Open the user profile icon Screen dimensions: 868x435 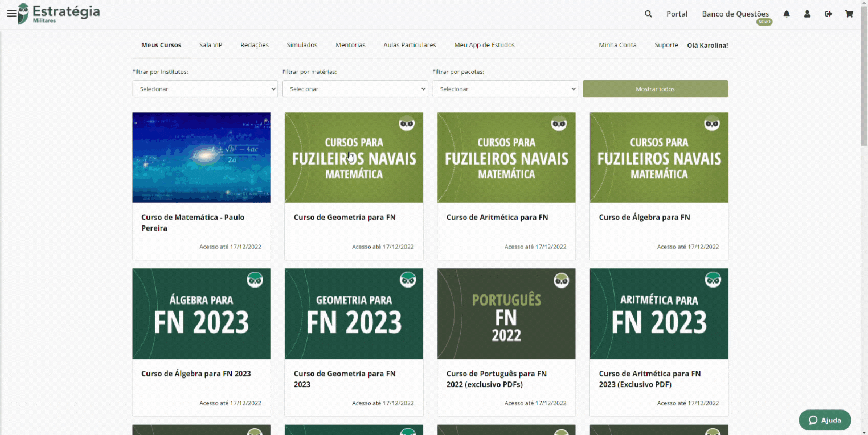tap(807, 14)
